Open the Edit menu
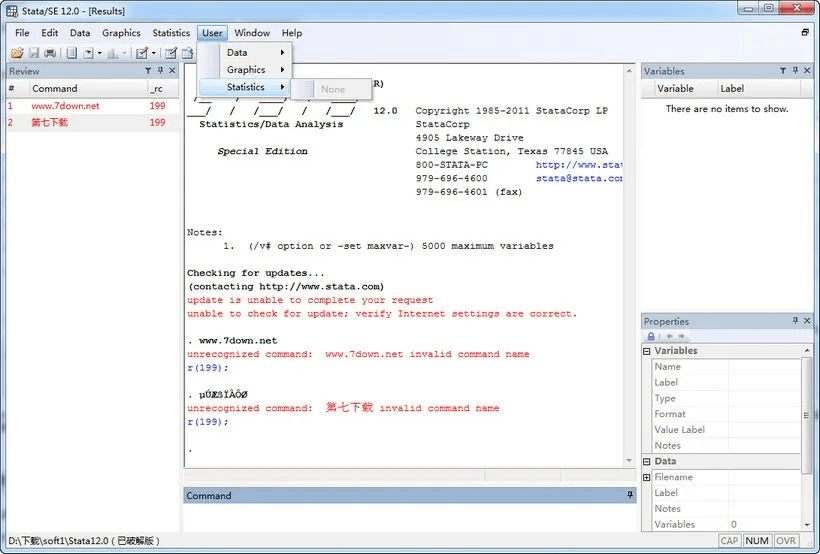This screenshot has width=820, height=554. point(50,33)
